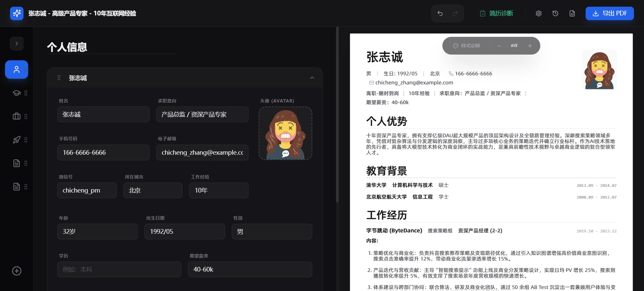Click the 工作经历 heading in the preview
Screen dimensions: 644x291
[386, 215]
